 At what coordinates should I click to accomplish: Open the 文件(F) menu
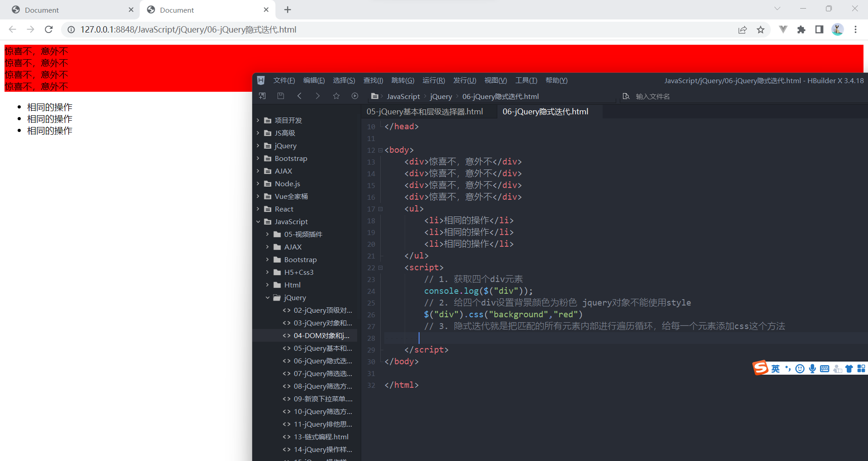click(x=284, y=80)
